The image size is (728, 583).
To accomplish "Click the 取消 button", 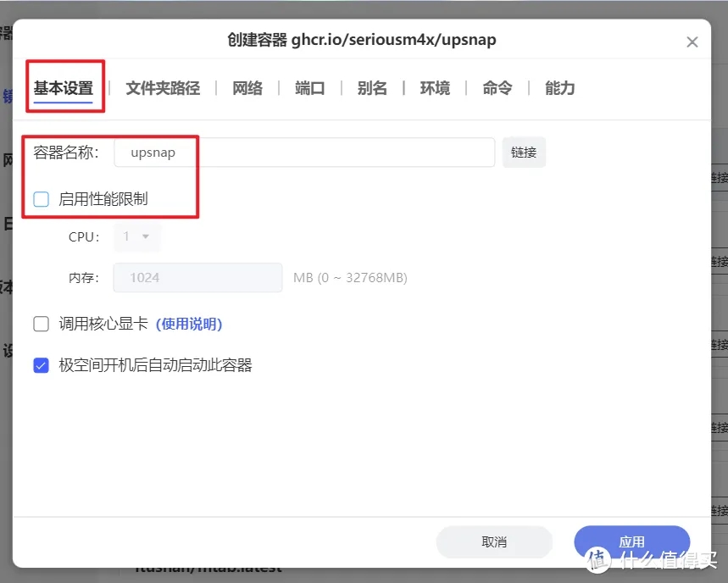I will tap(494, 541).
